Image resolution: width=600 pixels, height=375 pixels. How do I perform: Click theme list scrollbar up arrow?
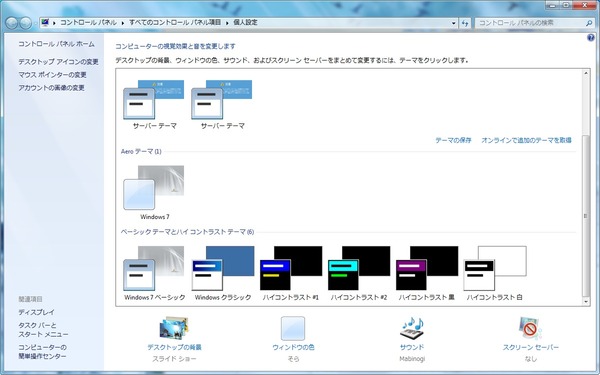click(585, 73)
